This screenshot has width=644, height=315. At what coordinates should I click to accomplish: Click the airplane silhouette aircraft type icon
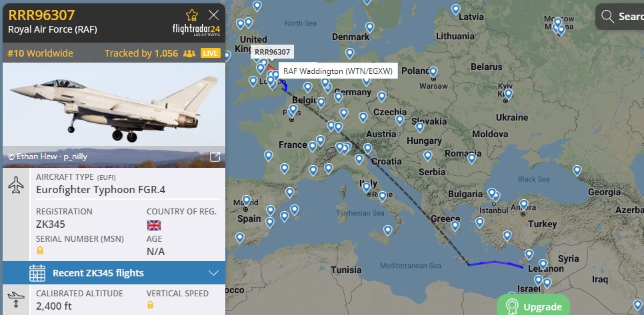coord(16,185)
